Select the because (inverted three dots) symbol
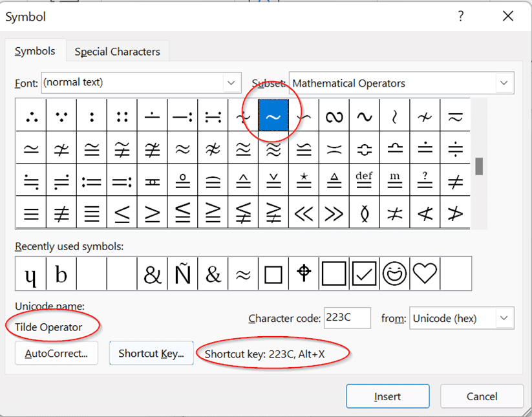The width and height of the screenshot is (532, 417). tap(61, 115)
